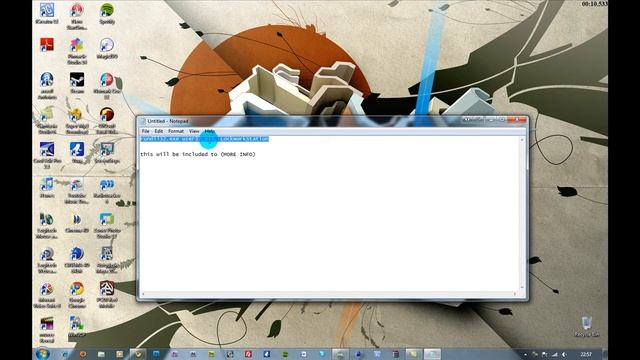The width and height of the screenshot is (640, 360).
Task: Select the Pinnacle Studio desktop icon
Action: pyautogui.click(x=77, y=51)
